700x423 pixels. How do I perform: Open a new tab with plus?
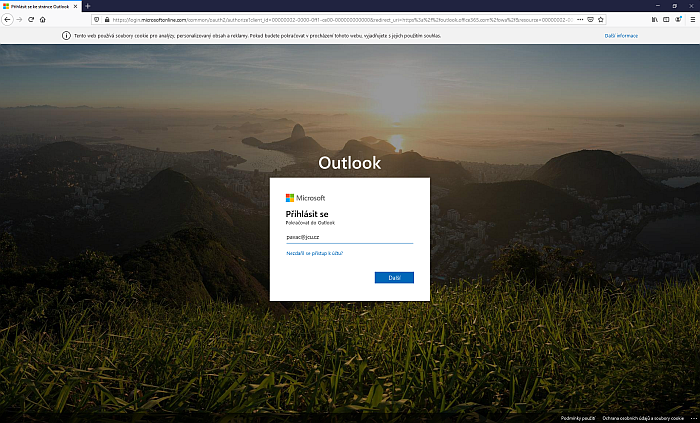[88, 6]
